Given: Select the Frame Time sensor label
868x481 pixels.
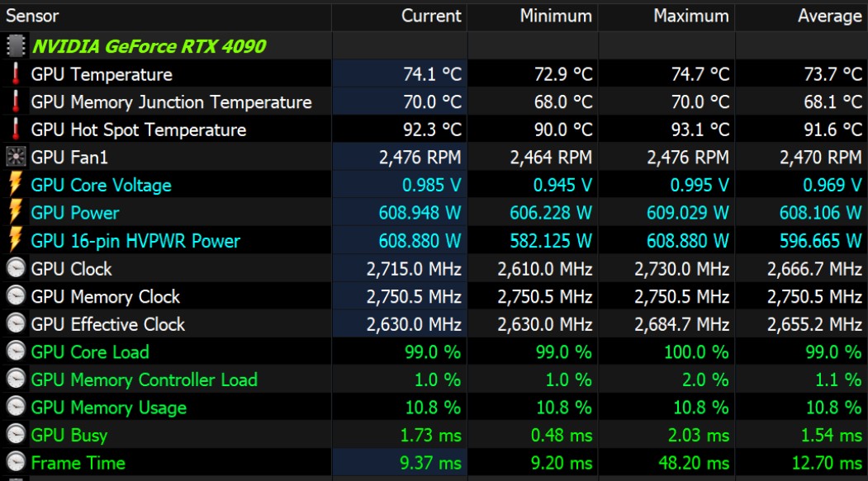Looking at the screenshot, I should (x=78, y=463).
